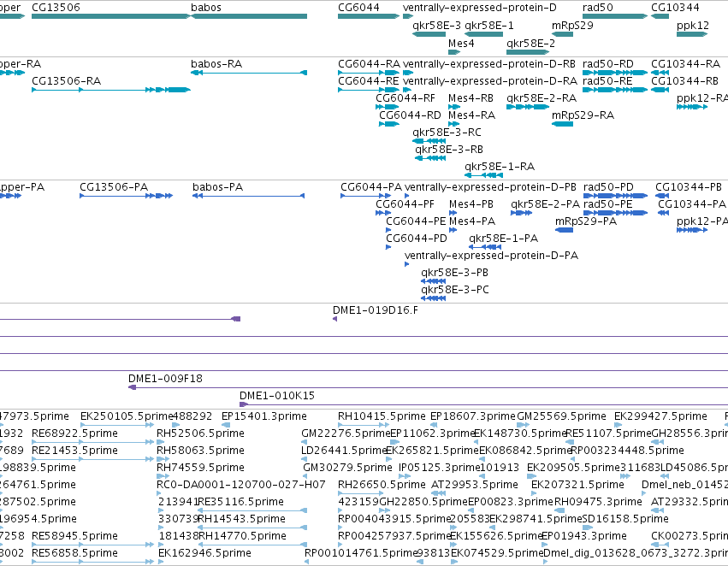Select the CG6044-RF transcript
Screen dimensions: 728x566
[388, 107]
